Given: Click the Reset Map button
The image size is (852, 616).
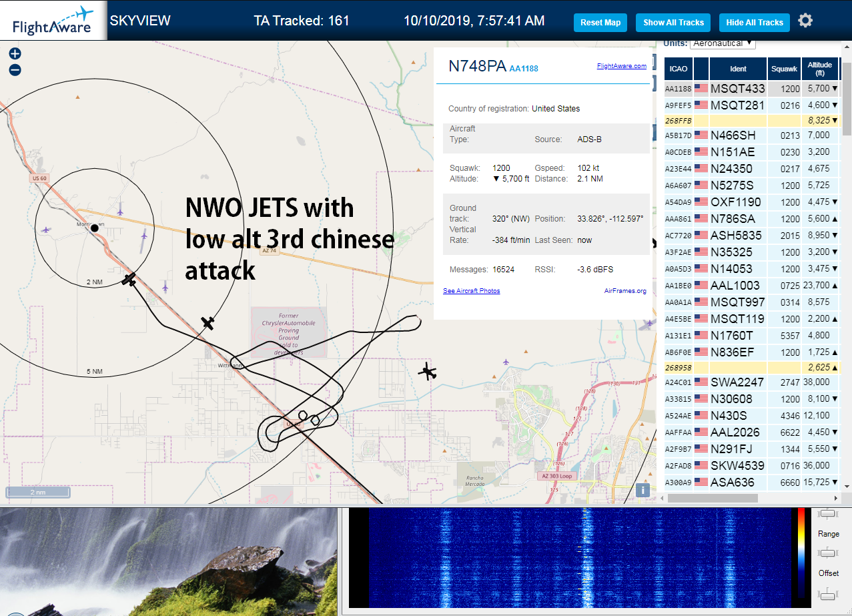Looking at the screenshot, I should pos(600,22).
